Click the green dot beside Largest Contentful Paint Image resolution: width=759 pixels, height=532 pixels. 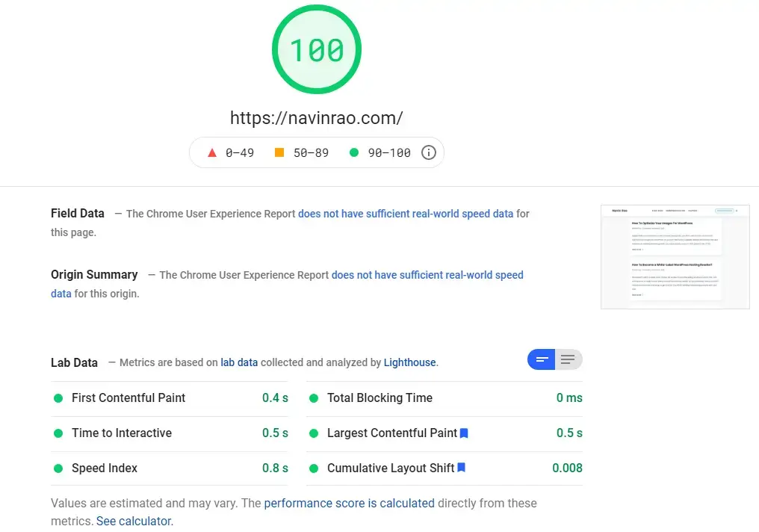(x=314, y=433)
